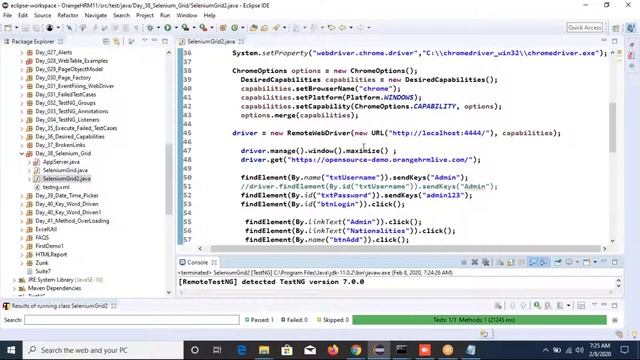640x360 pixels.
Task: Select SeleniumGrid.java in Package Explorer
Action: point(65,170)
